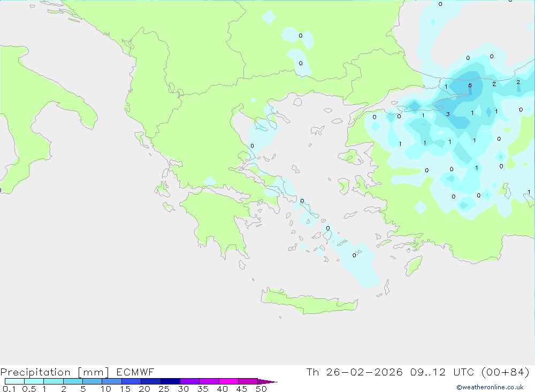This screenshot has width=535, height=392.
Task: Select the '0.5' legend scale label
Action: pos(29,389)
